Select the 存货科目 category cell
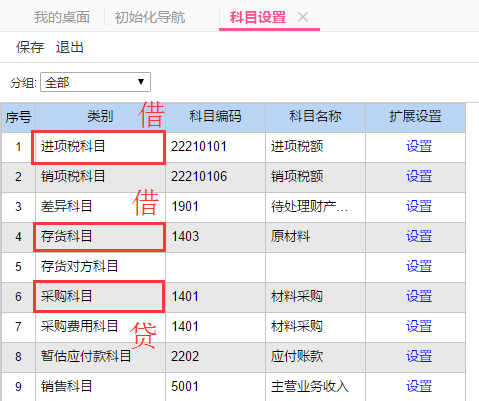This screenshot has height=401, width=479. coord(100,237)
